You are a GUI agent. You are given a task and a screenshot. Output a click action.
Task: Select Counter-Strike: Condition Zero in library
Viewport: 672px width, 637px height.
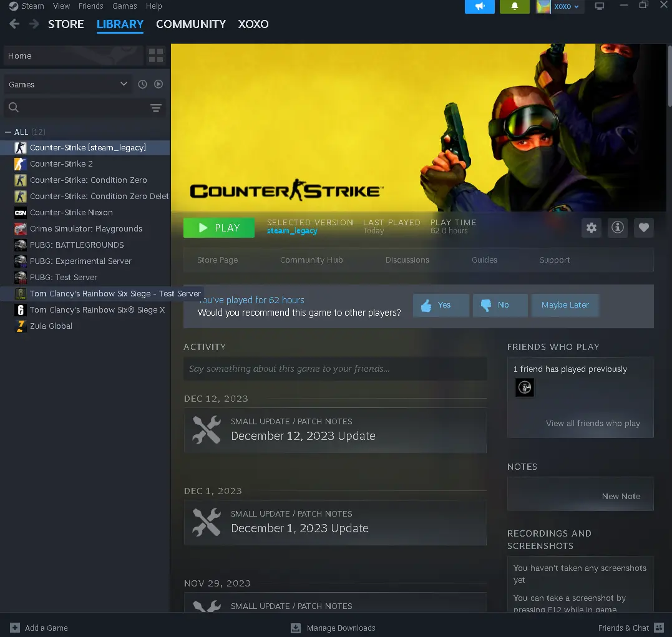click(85, 180)
